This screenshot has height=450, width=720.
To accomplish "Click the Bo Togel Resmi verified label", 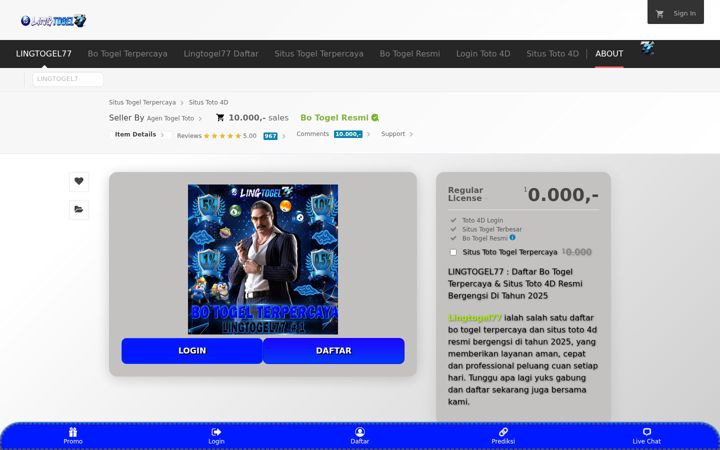I will coord(334,118).
